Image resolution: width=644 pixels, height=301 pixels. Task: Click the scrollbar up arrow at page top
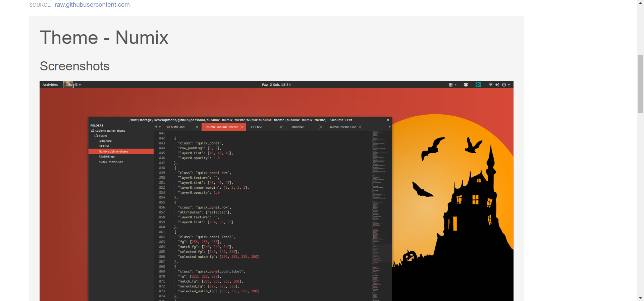[x=640, y=3]
